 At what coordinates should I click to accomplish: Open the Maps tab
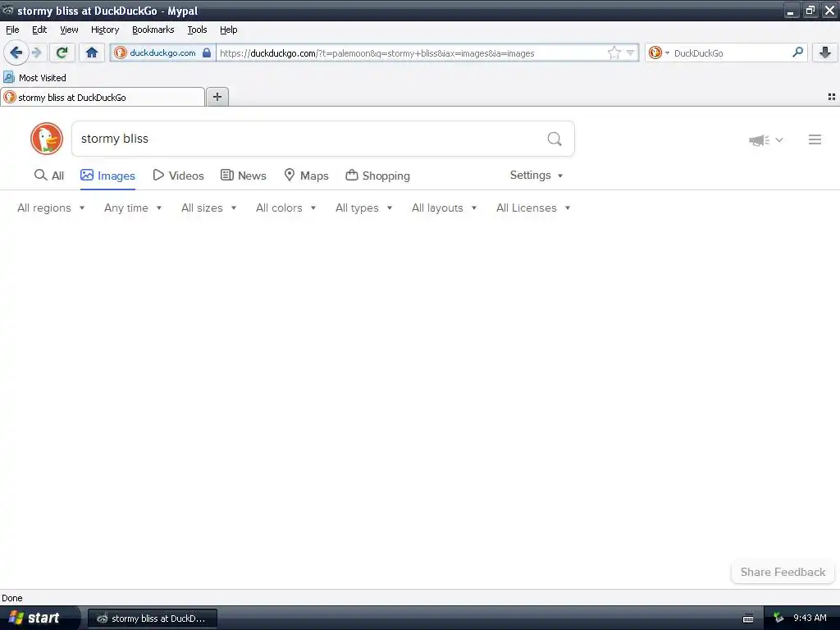click(x=306, y=176)
